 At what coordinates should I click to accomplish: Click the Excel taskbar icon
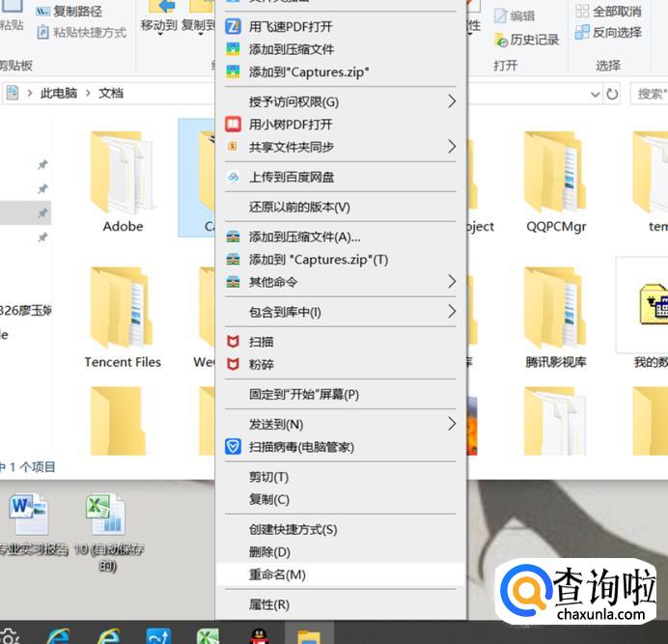click(208, 636)
